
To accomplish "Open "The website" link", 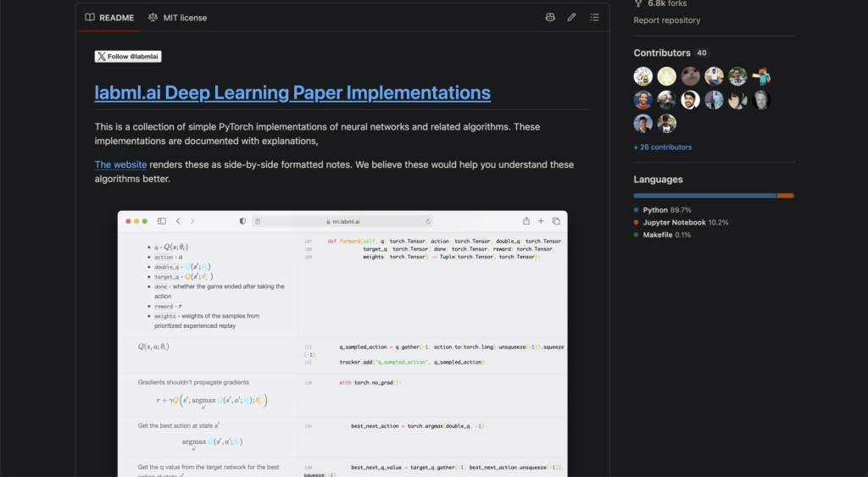I will [120, 164].
